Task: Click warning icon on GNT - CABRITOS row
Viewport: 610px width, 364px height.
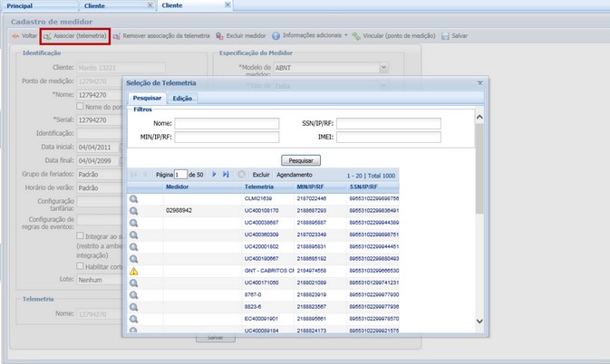Action: click(133, 271)
